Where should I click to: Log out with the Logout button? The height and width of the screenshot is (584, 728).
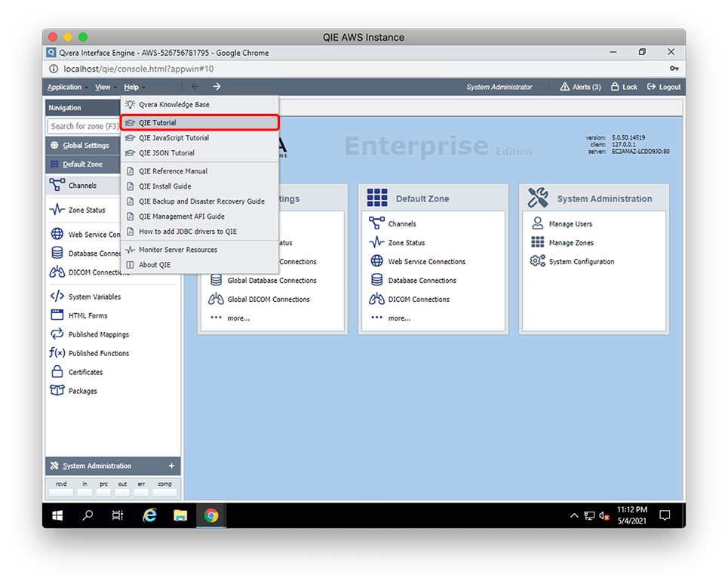664,87
